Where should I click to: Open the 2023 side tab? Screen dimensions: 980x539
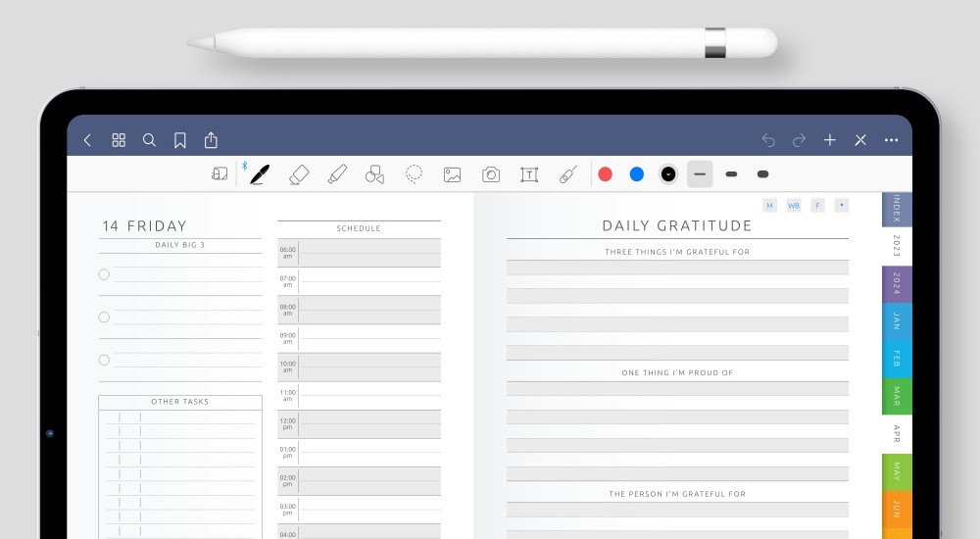point(897,246)
